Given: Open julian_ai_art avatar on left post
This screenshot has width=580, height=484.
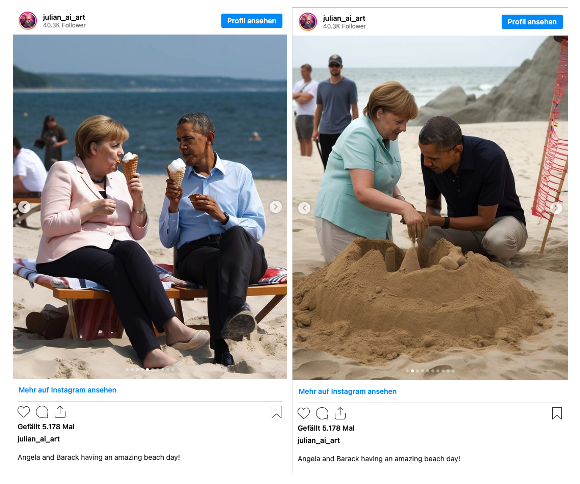Looking at the screenshot, I should click(28, 20).
